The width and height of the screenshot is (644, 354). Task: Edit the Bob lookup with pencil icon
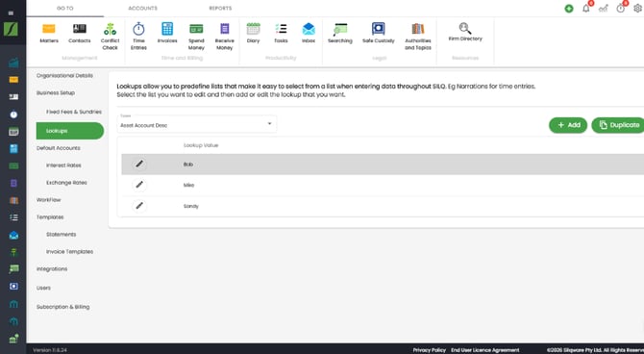point(139,164)
